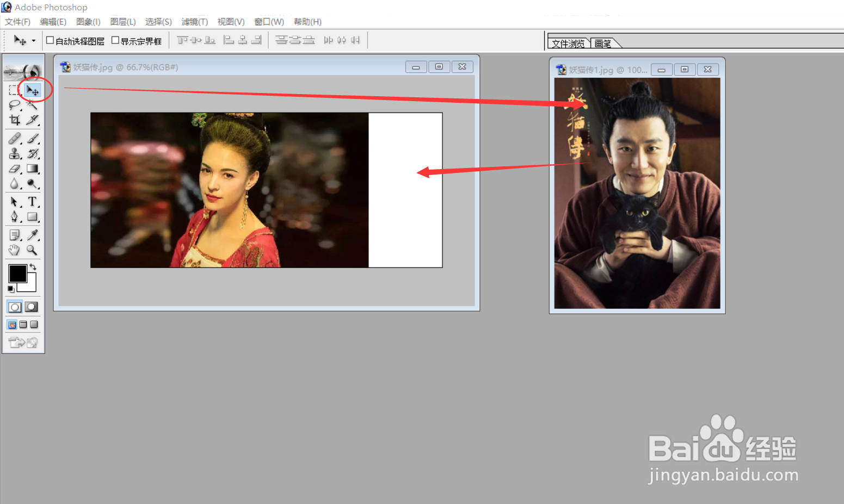This screenshot has height=504, width=844.
Task: Select full screen mode without menu bar
Action: [x=34, y=325]
